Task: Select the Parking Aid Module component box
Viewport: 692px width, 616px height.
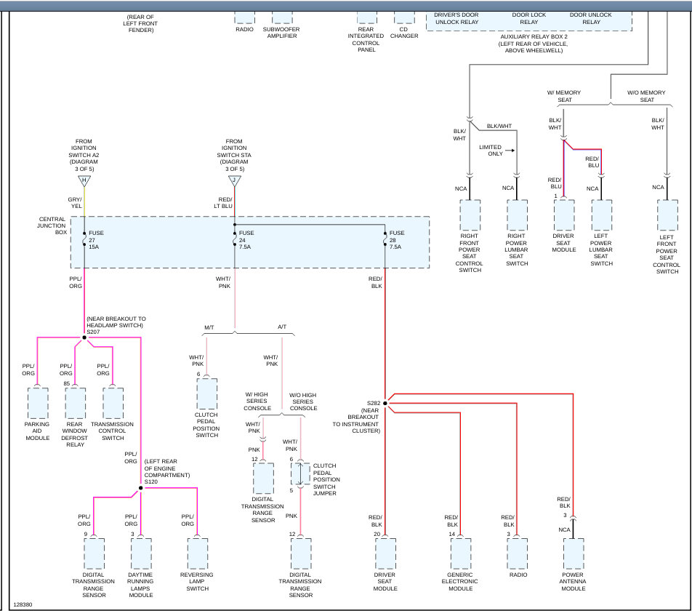Action: (x=38, y=403)
